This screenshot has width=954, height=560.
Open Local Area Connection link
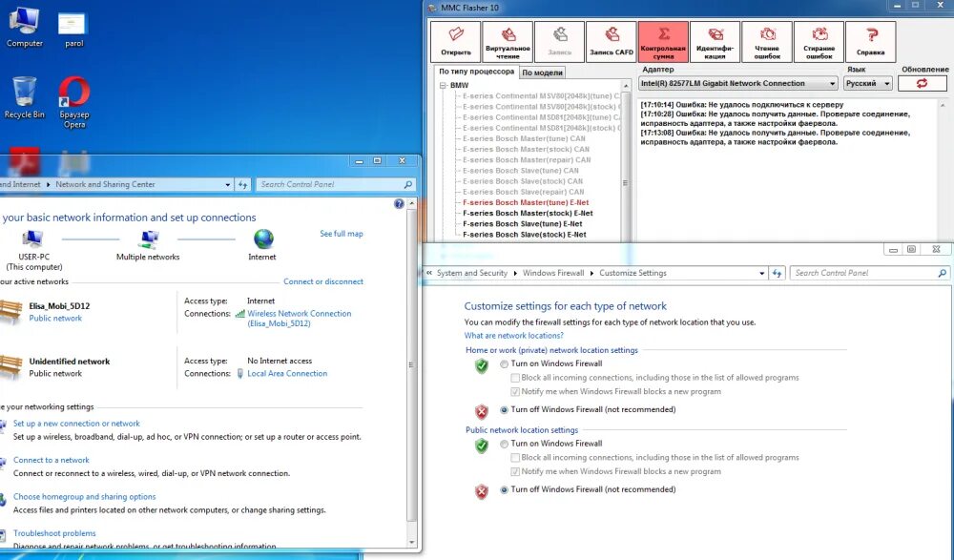point(287,374)
